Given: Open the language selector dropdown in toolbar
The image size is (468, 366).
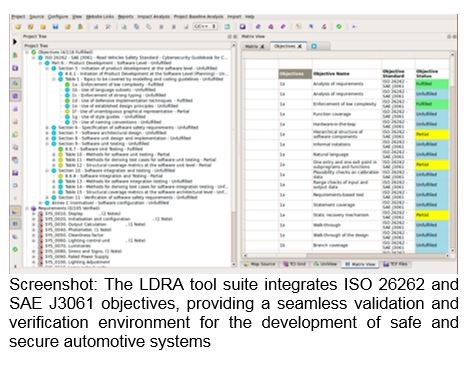Looking at the screenshot, I should [x=205, y=26].
